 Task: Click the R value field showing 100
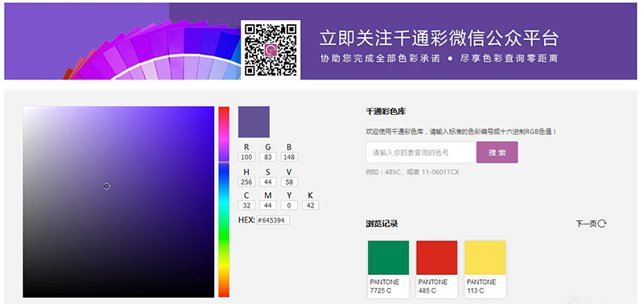click(x=246, y=157)
